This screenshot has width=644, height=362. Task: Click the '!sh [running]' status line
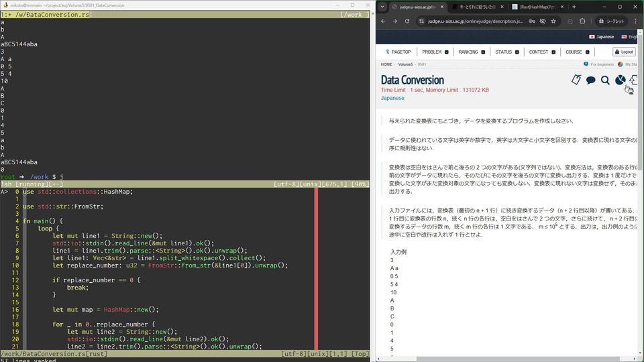185,184
